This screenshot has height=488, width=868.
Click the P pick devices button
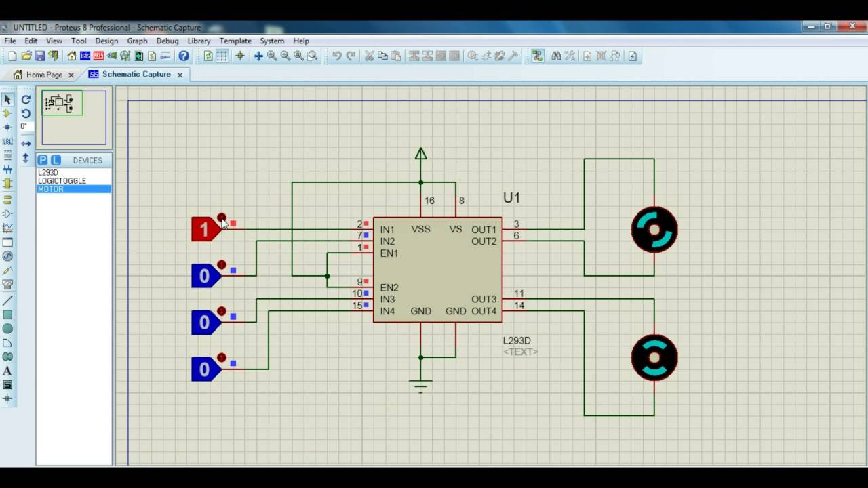coord(43,161)
